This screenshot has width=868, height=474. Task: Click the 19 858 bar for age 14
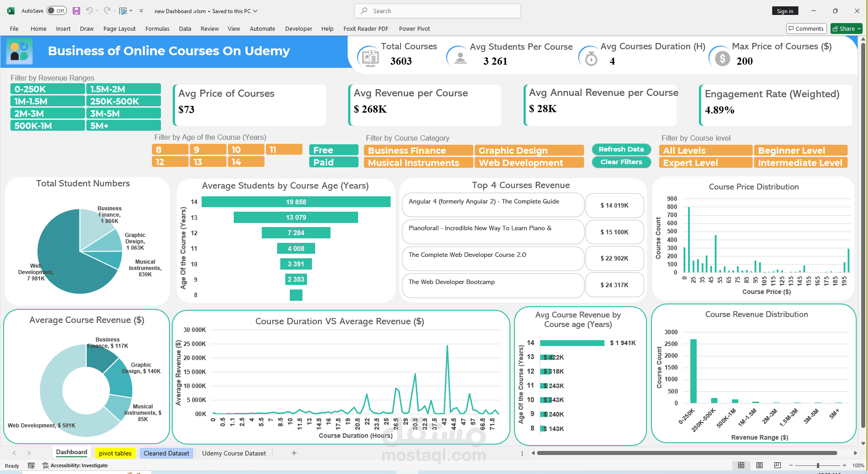pos(296,202)
